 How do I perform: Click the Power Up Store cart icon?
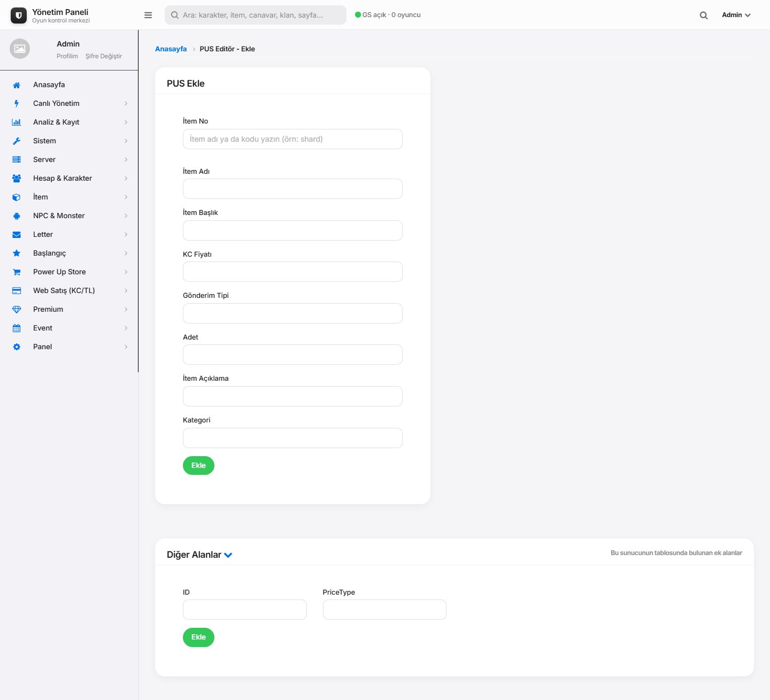17,272
